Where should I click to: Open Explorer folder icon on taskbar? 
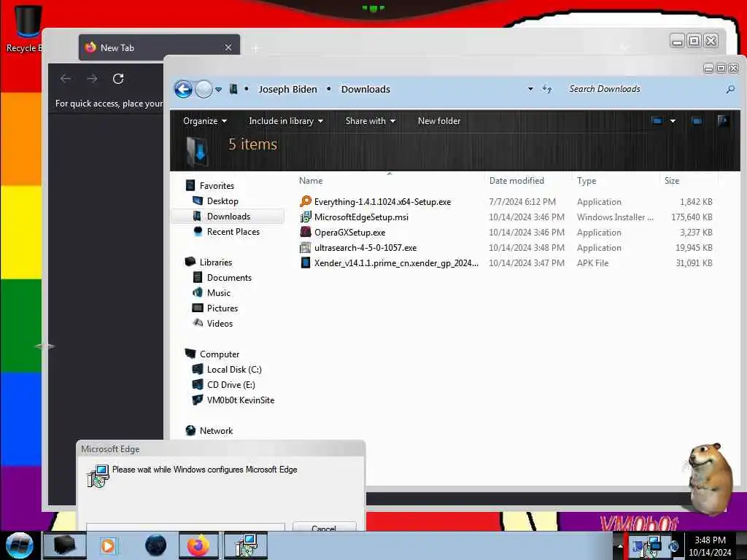pos(65,545)
